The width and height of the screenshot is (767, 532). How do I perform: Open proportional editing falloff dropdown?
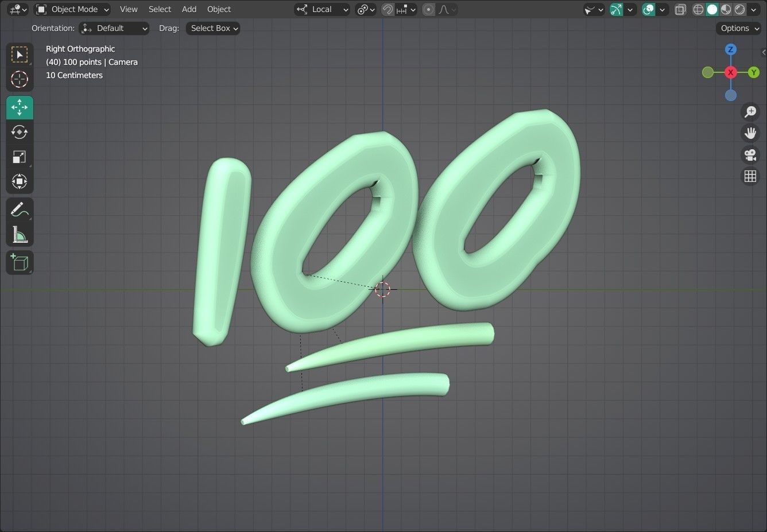(x=447, y=9)
